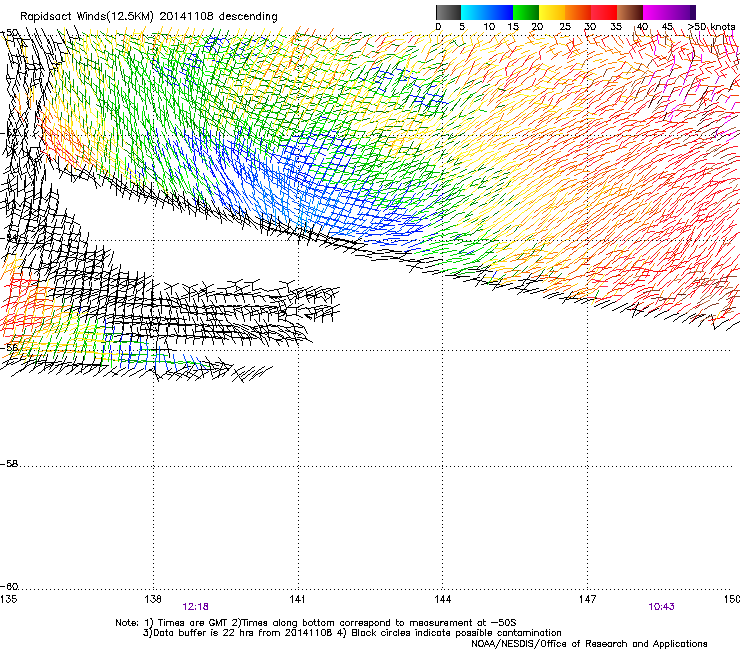Click the gray 0-5 knots color swatch
Screen dimensions: 740x650
[x=448, y=12]
